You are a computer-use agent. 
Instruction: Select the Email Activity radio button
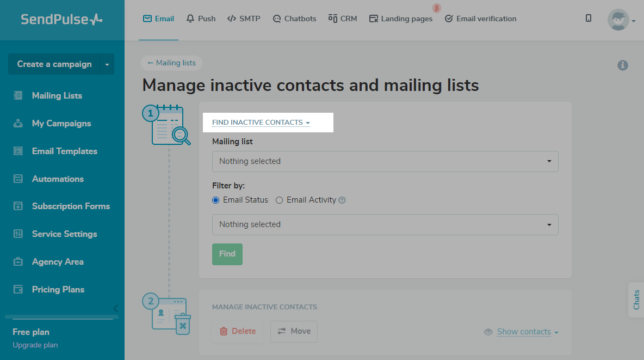(280, 200)
